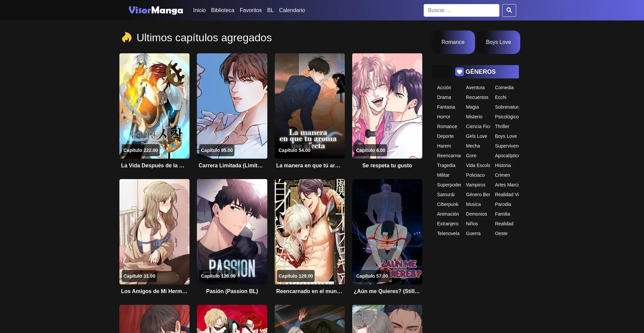Click the Capítulo 120.00 badge
Screen dimensions: 644x333
(x=218, y=276)
